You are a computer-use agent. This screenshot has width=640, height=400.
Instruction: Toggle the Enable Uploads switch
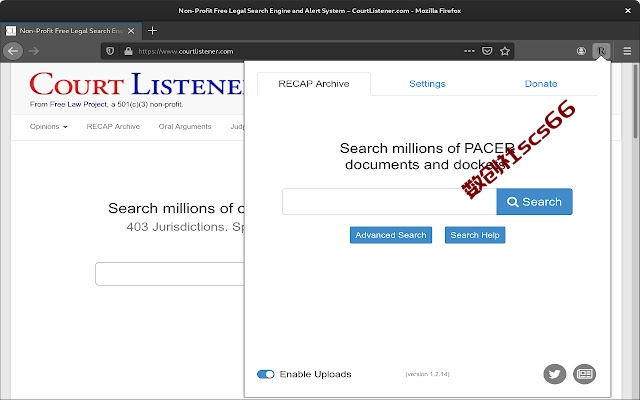pos(266,374)
